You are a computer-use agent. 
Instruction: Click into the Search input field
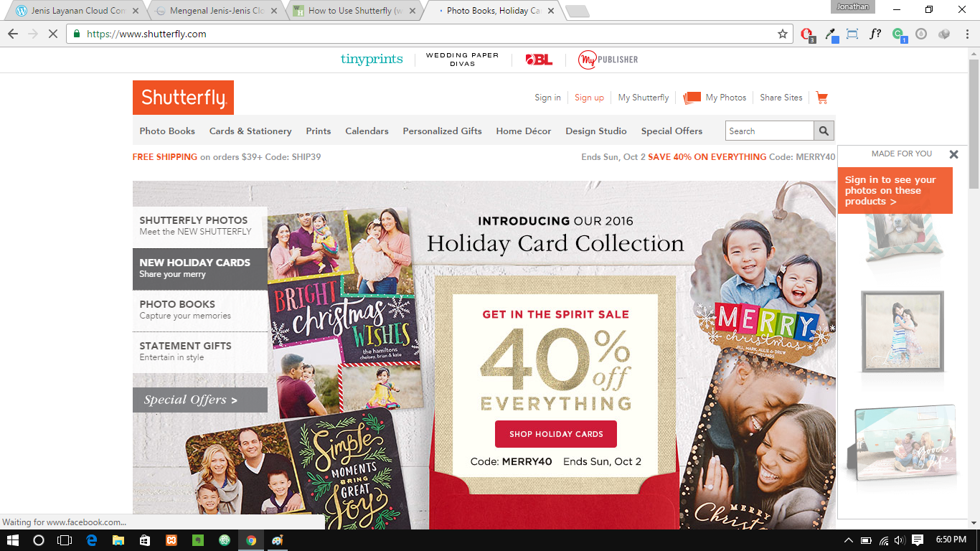click(770, 131)
